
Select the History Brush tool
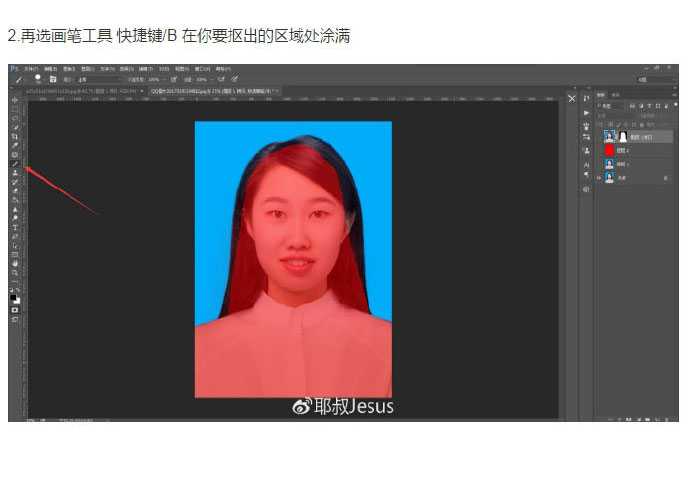[x=15, y=182]
